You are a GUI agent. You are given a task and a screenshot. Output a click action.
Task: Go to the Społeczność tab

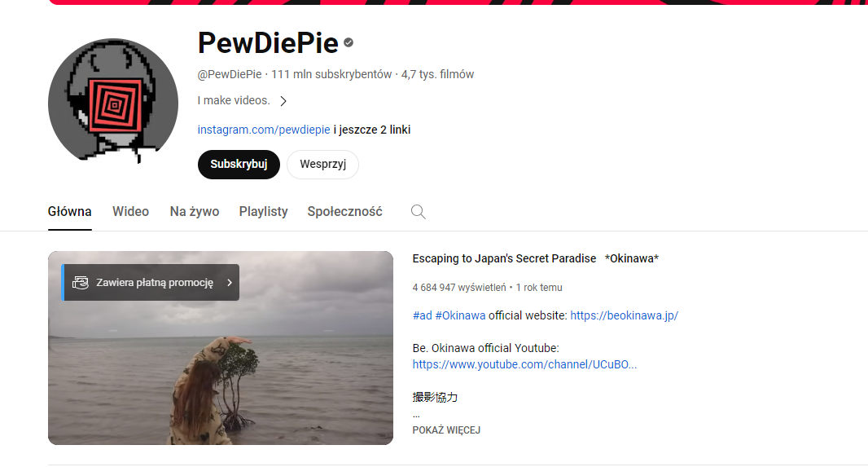coord(345,212)
